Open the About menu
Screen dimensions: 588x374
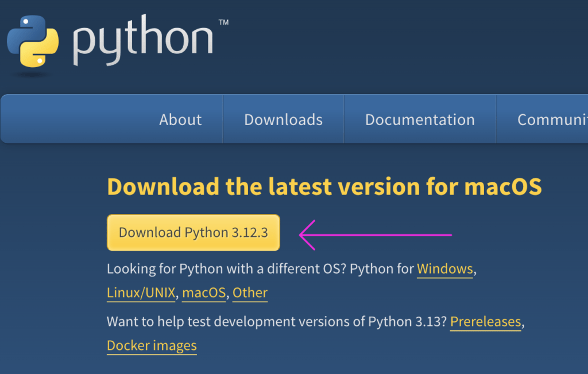coord(180,119)
